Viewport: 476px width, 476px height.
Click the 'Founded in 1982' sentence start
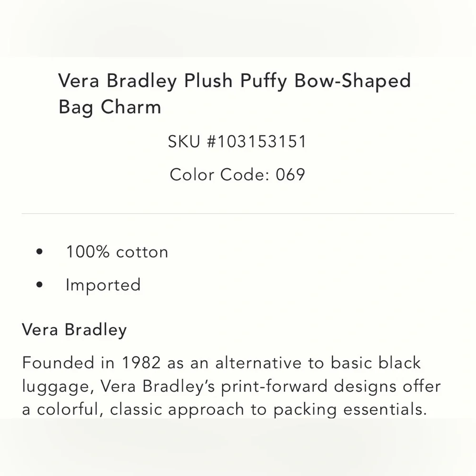(x=91, y=363)
